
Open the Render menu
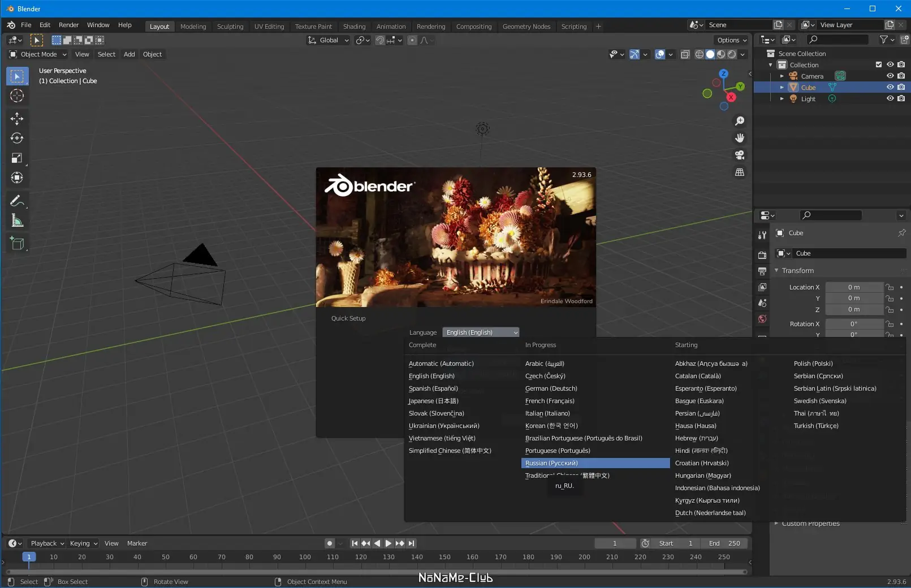click(x=68, y=25)
